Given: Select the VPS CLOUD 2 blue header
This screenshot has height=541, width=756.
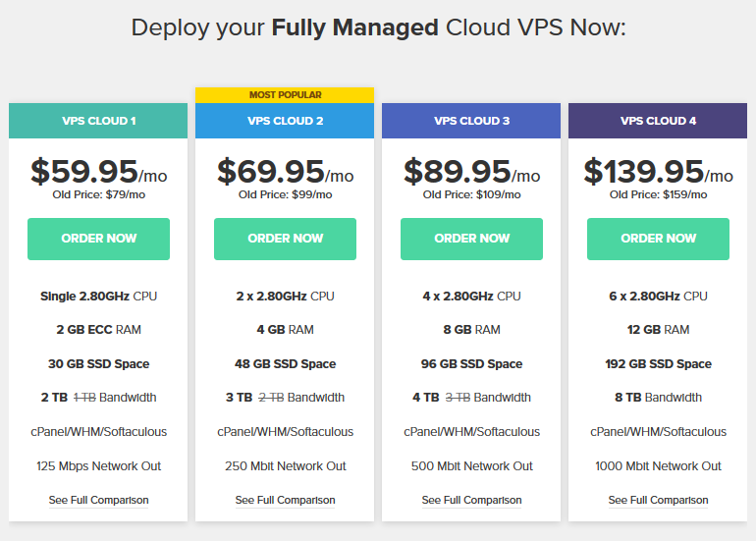Looking at the screenshot, I should (x=285, y=121).
